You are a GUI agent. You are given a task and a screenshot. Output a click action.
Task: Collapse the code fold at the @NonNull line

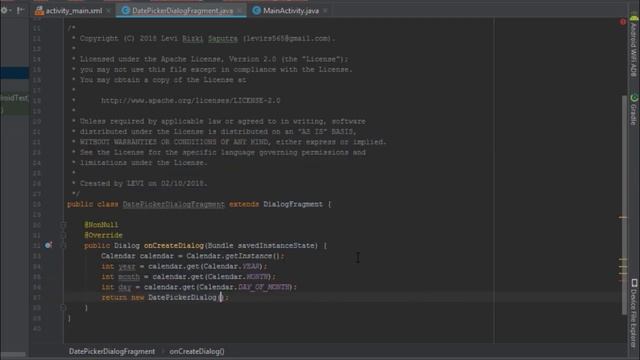tap(63, 225)
